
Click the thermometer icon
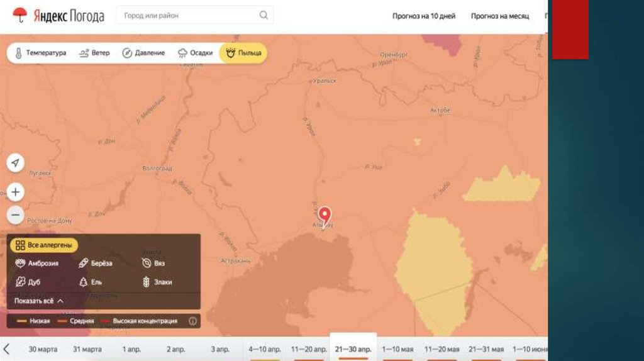pyautogui.click(x=18, y=53)
